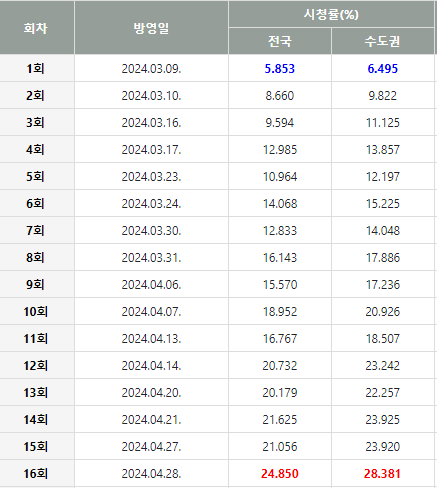Click the 수도권 sub-header
Screen dimensions: 437x488
(382, 41)
